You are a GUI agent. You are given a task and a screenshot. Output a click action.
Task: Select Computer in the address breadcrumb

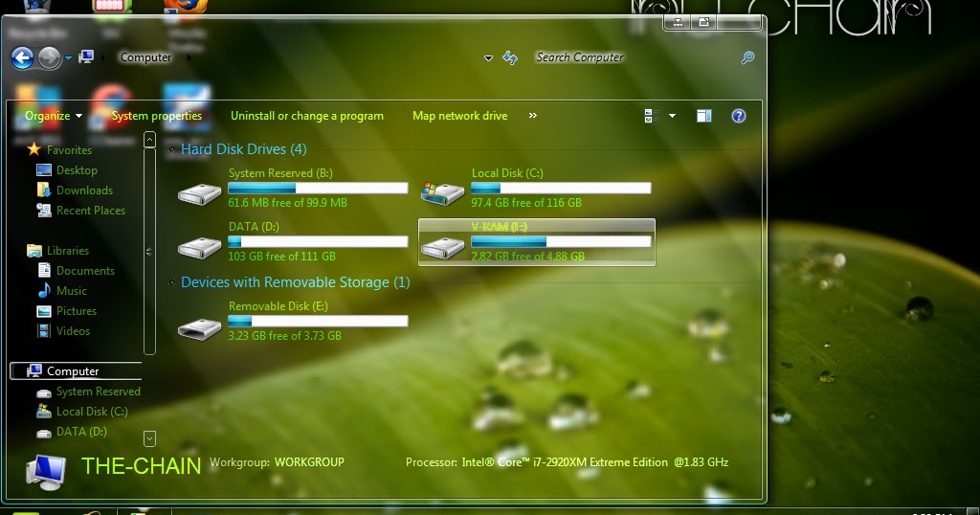click(x=145, y=57)
